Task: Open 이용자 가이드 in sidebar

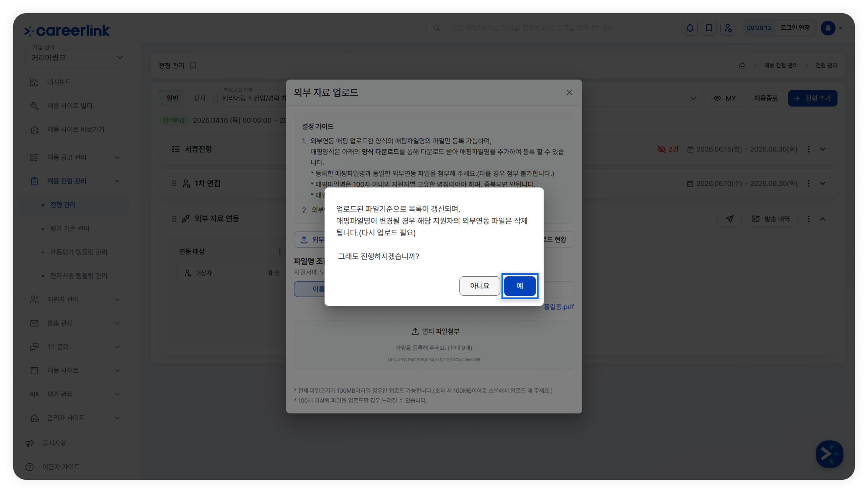Action: click(60, 467)
